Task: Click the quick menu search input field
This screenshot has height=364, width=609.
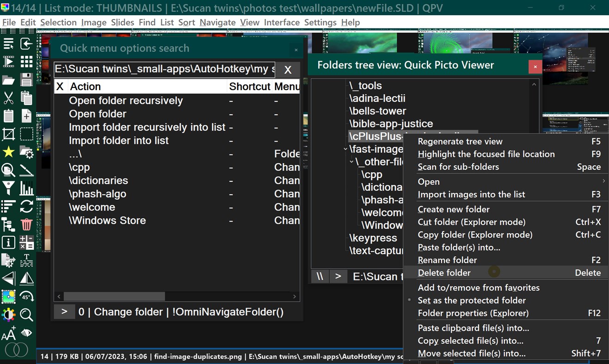Action: 162,69
